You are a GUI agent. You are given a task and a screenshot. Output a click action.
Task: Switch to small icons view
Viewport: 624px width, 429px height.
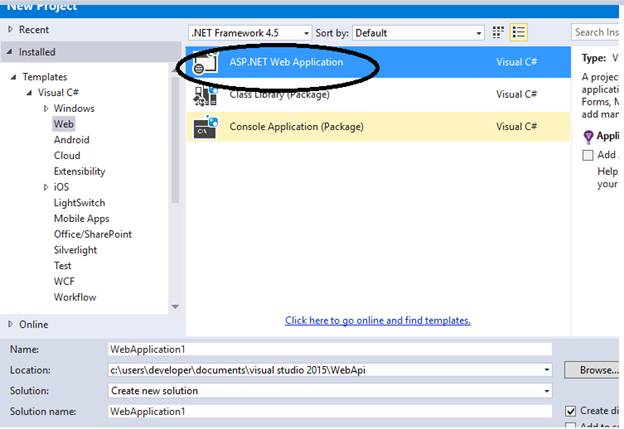tap(498, 32)
